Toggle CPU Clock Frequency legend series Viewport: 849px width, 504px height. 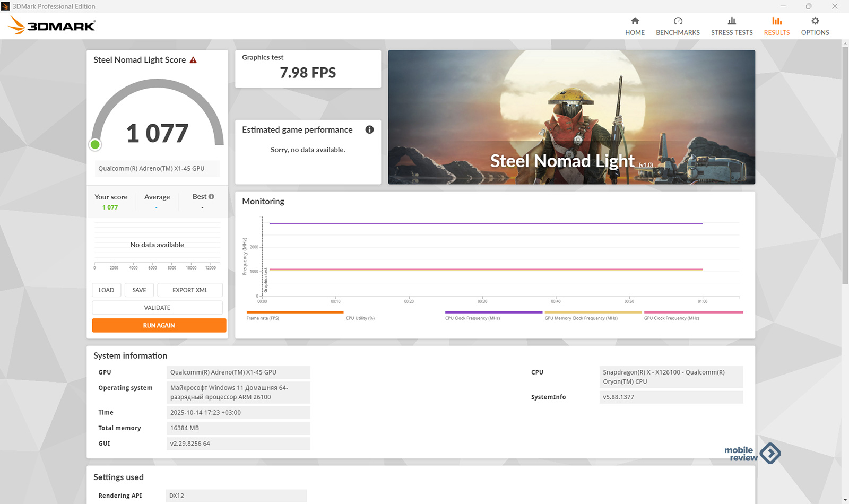[x=472, y=318]
